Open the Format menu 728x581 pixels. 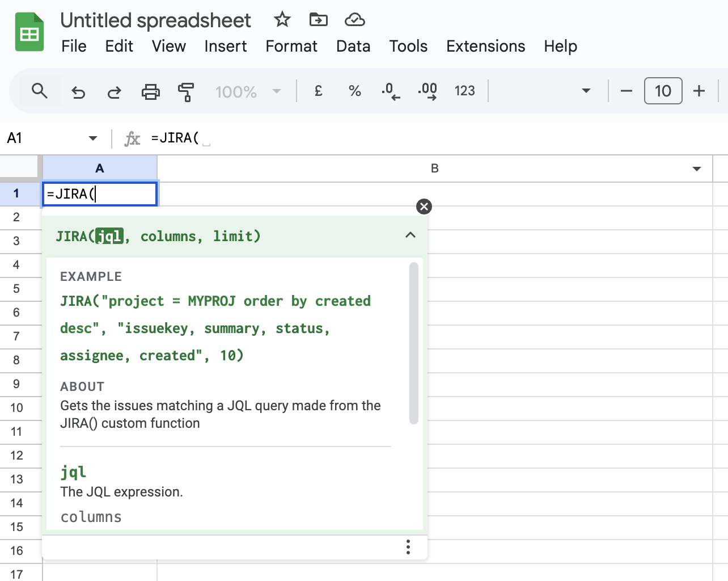point(291,46)
